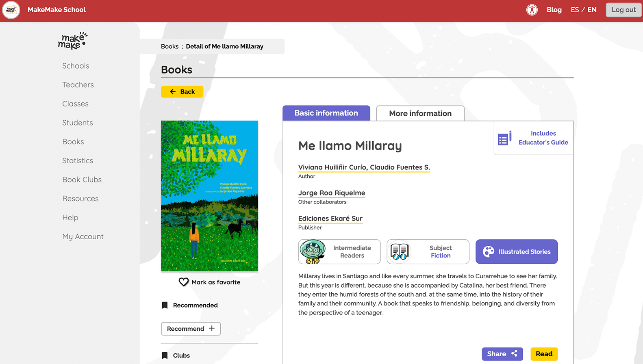Click the MakeMake round logo in header
The height and width of the screenshot is (364, 643).
coord(11,10)
